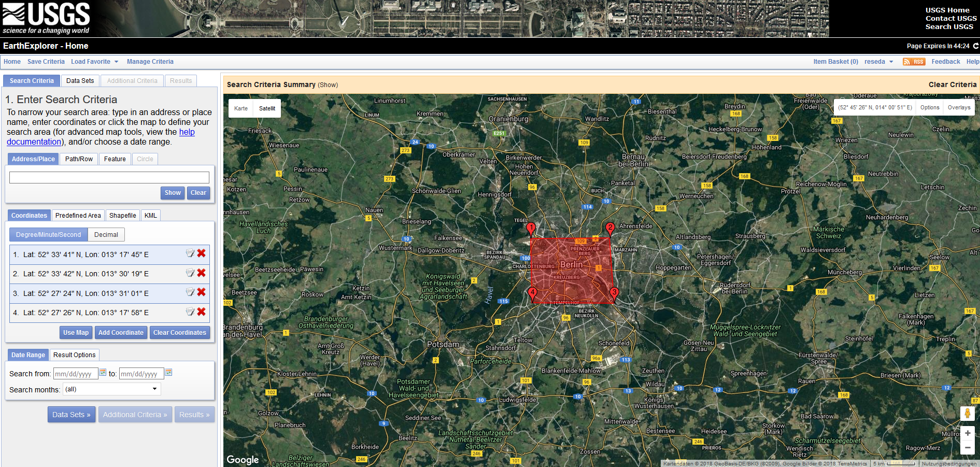Image resolution: width=980 pixels, height=467 pixels.
Task: Click the Add Coordinate button
Action: tap(121, 333)
